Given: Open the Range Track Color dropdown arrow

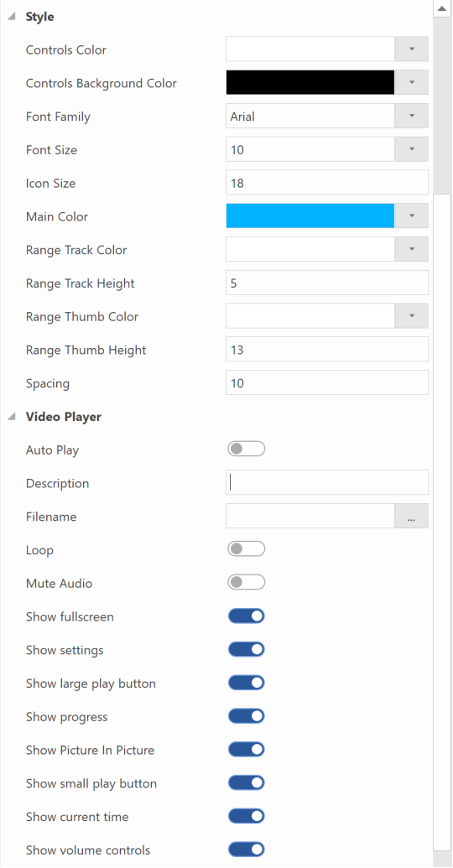Looking at the screenshot, I should (x=411, y=250).
